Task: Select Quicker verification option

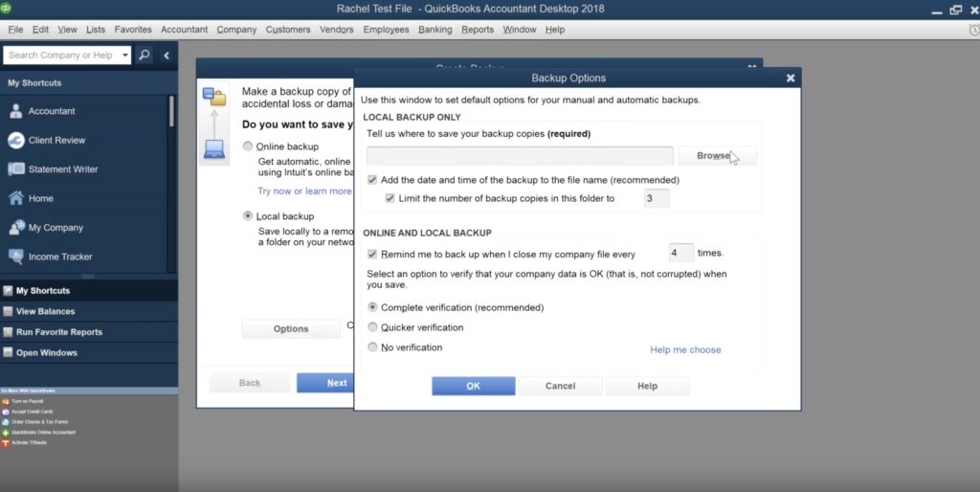Action: [372, 327]
